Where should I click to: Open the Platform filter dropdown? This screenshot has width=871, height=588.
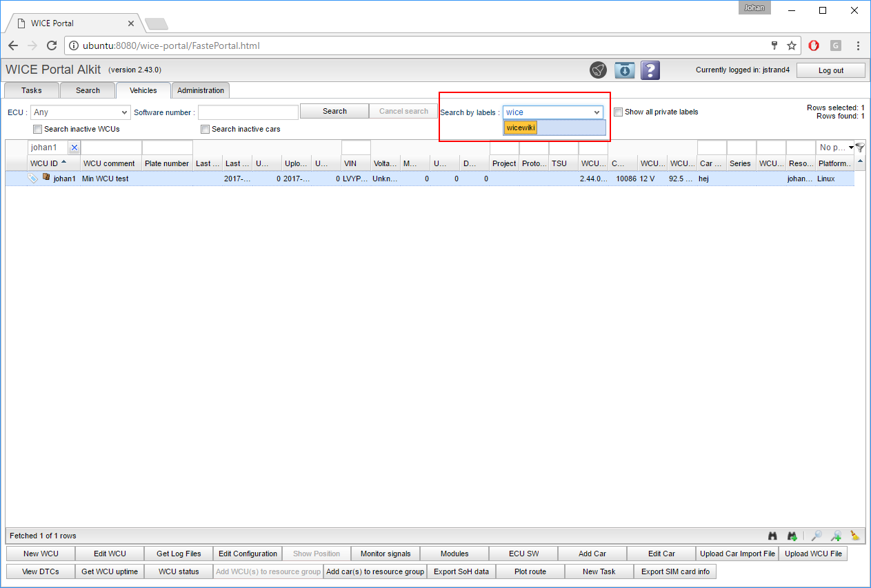pos(851,148)
